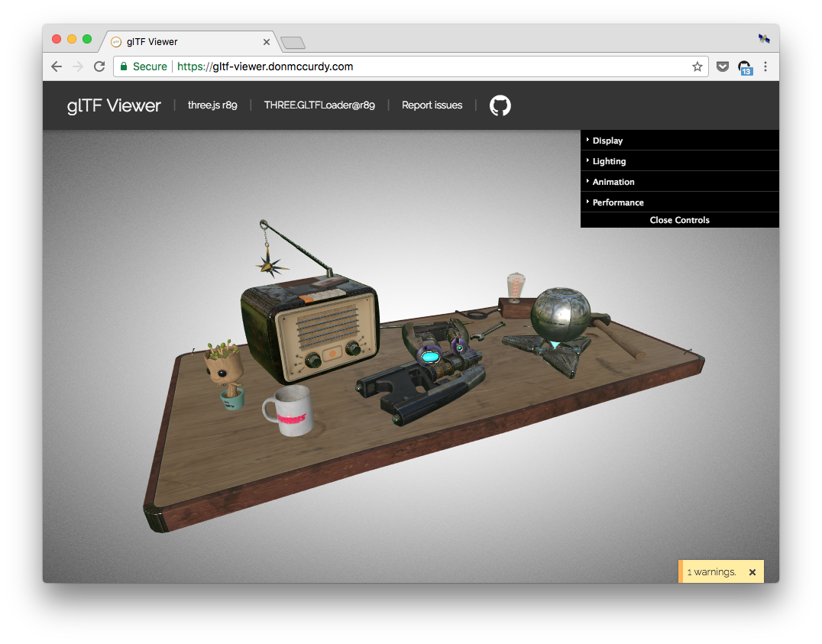Click the Chrome profile icon
The height and width of the screenshot is (644, 822).
(x=764, y=38)
